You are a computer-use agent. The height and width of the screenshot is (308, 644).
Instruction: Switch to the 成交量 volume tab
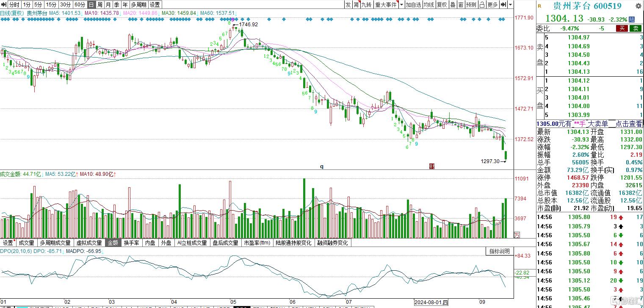(27, 243)
